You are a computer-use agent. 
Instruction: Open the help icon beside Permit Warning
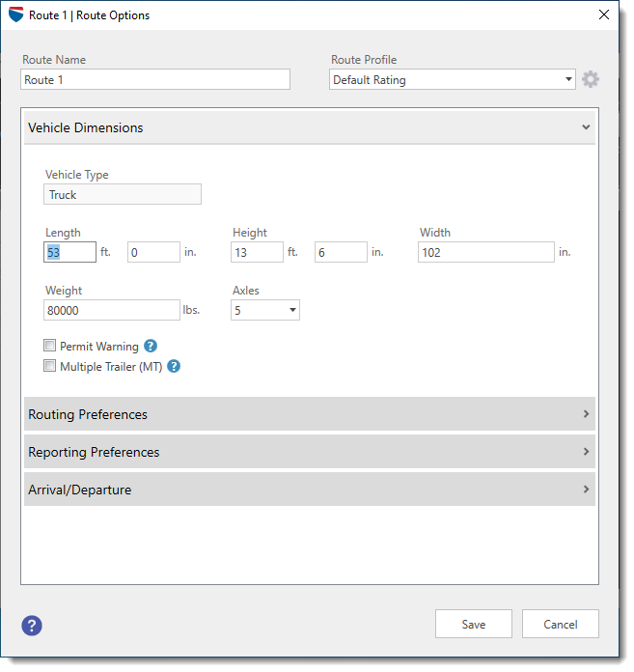tap(151, 347)
